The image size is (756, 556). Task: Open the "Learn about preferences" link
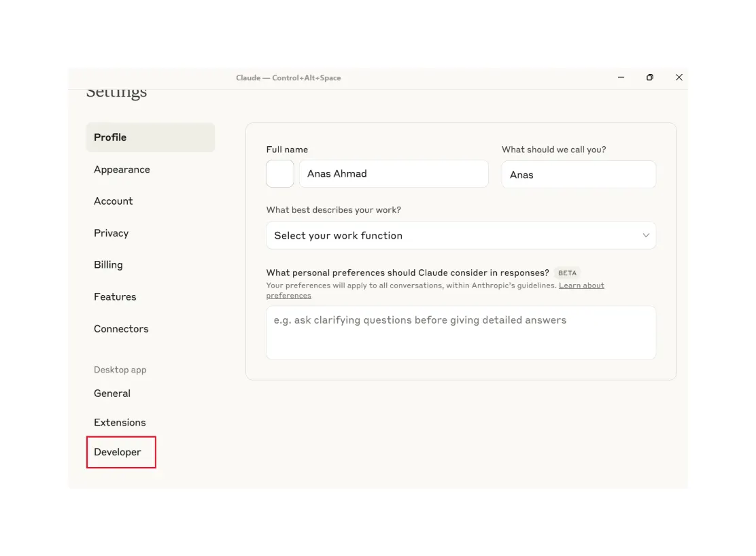581,285
